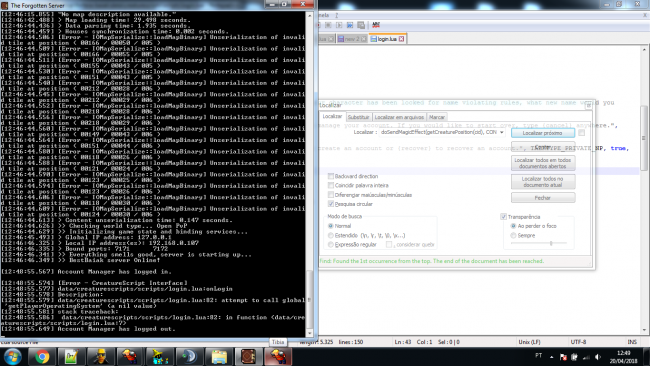The height and width of the screenshot is (366, 650).
Task: Open the Localizar em arquivos tab
Action: point(399,117)
